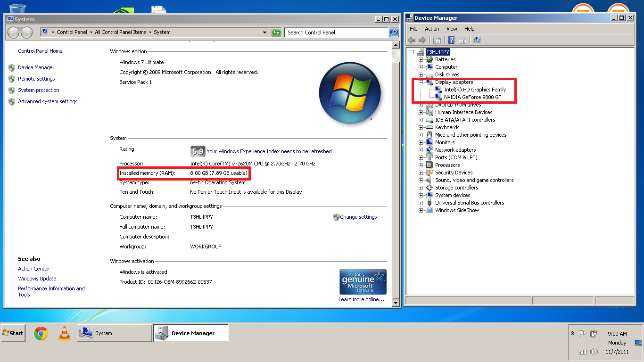Click the Forward arrow in Device Manager toolbar
Screen dimensions: 644x362
(422, 41)
